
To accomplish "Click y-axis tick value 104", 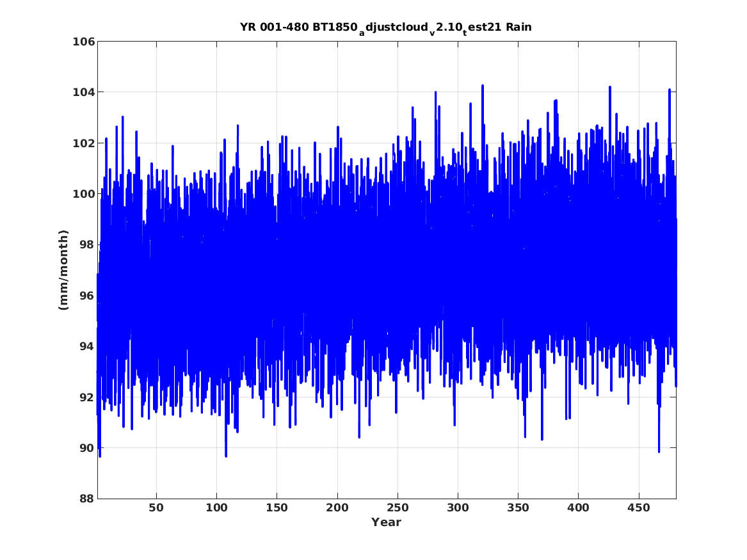I will pos(83,92).
